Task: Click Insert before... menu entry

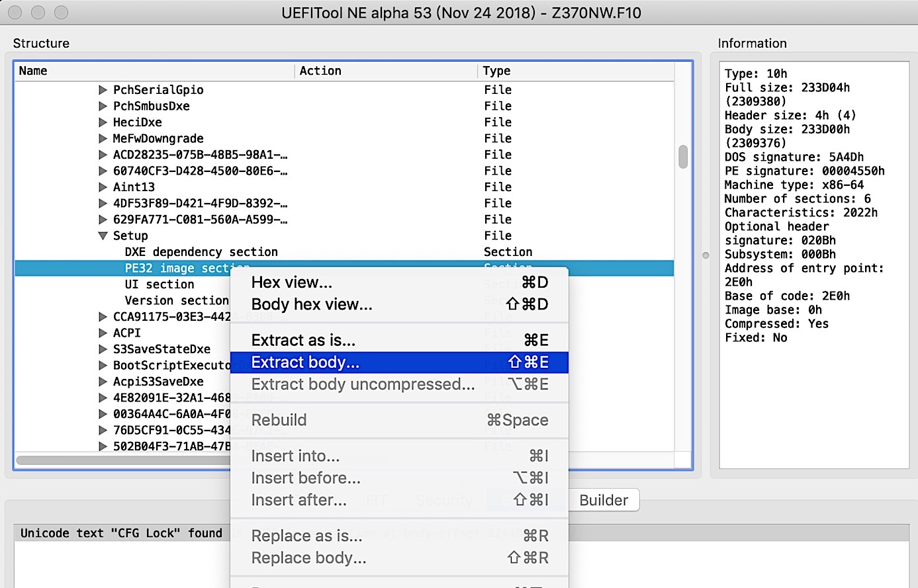Action: (399, 478)
